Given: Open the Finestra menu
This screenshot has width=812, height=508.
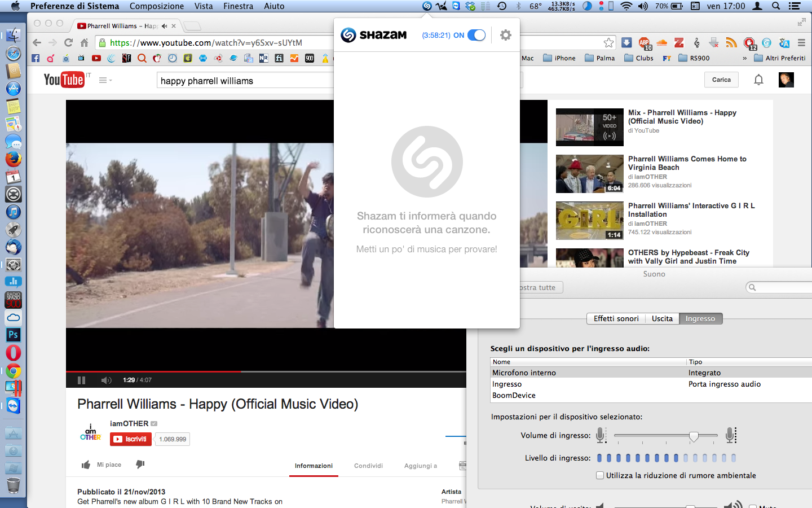Looking at the screenshot, I should (x=238, y=6).
